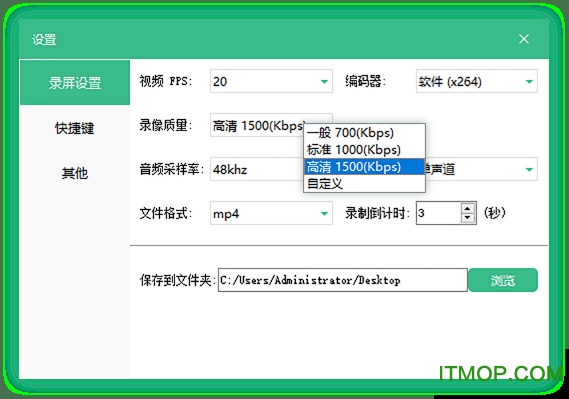Click the 48khz sample rate box
Image resolution: width=569 pixels, height=399 pixels.
click(257, 169)
